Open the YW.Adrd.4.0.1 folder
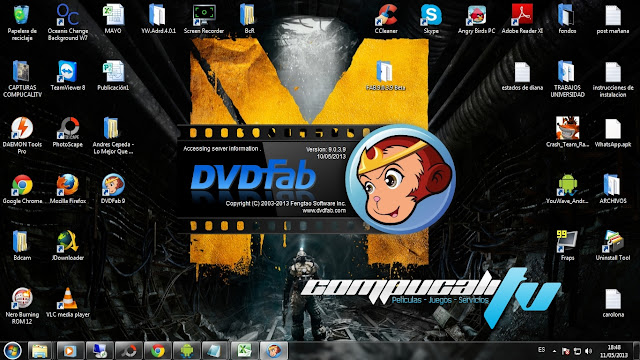The width and height of the screenshot is (640, 360). [x=158, y=16]
